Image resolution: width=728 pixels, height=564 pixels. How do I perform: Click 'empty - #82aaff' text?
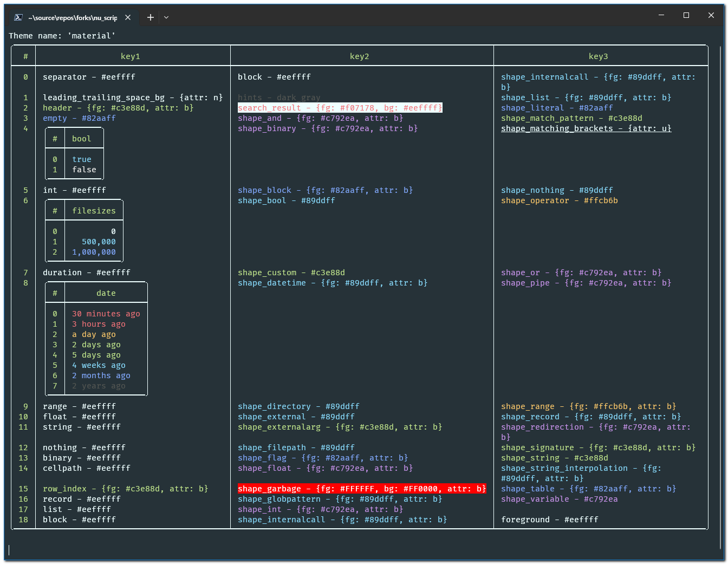tap(80, 118)
